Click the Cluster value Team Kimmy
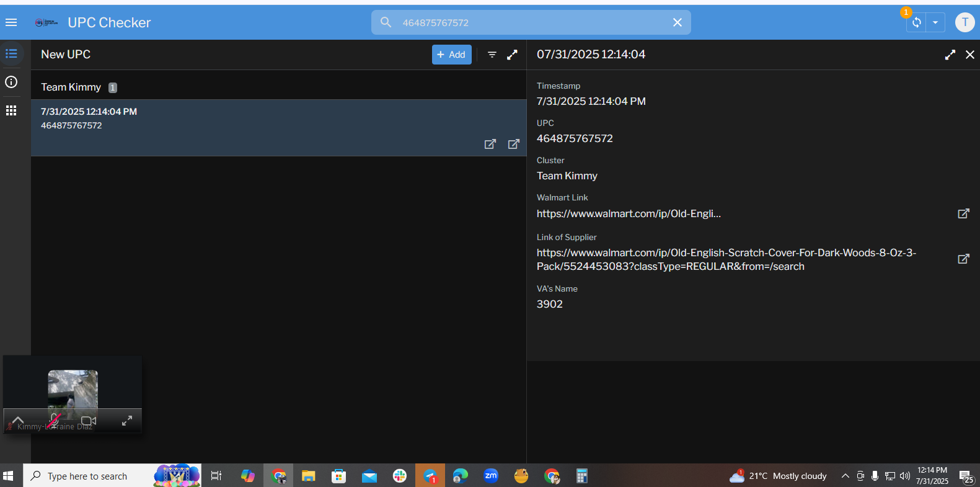 tap(567, 176)
